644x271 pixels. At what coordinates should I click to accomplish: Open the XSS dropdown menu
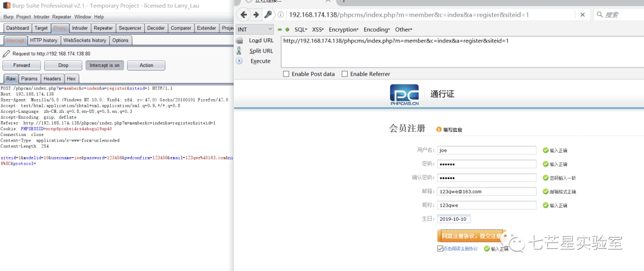[x=318, y=30]
